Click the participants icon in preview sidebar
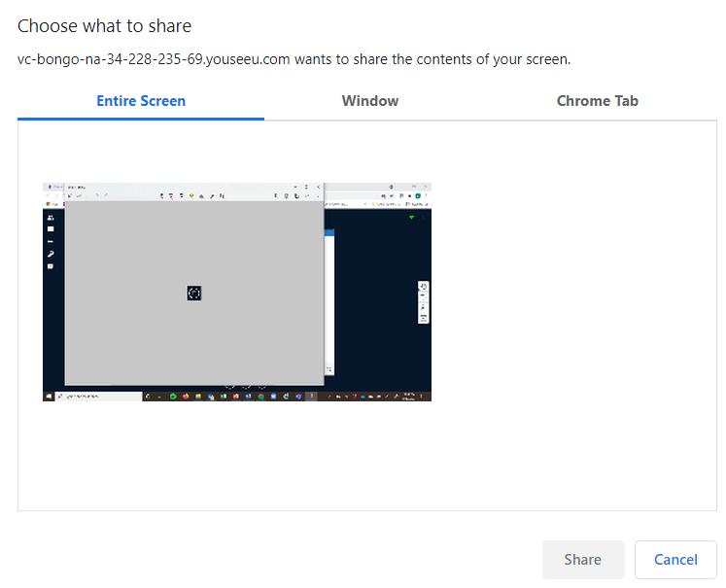 pyautogui.click(x=51, y=217)
